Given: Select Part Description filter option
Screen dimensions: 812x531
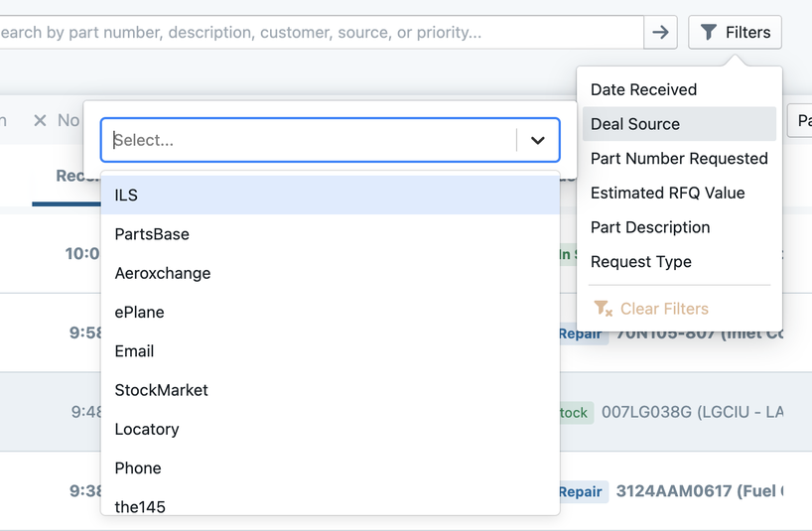Looking at the screenshot, I should pyautogui.click(x=650, y=227).
